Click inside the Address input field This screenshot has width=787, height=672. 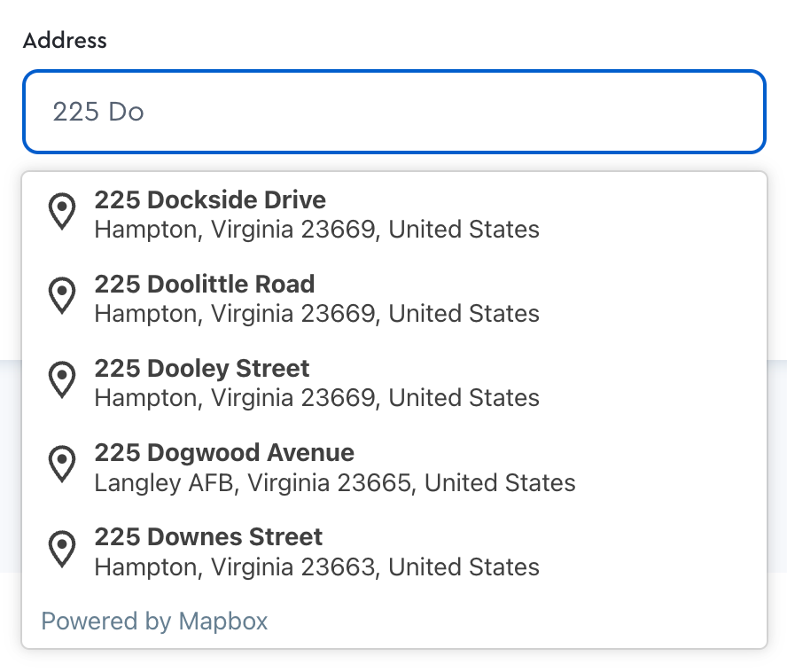(393, 112)
